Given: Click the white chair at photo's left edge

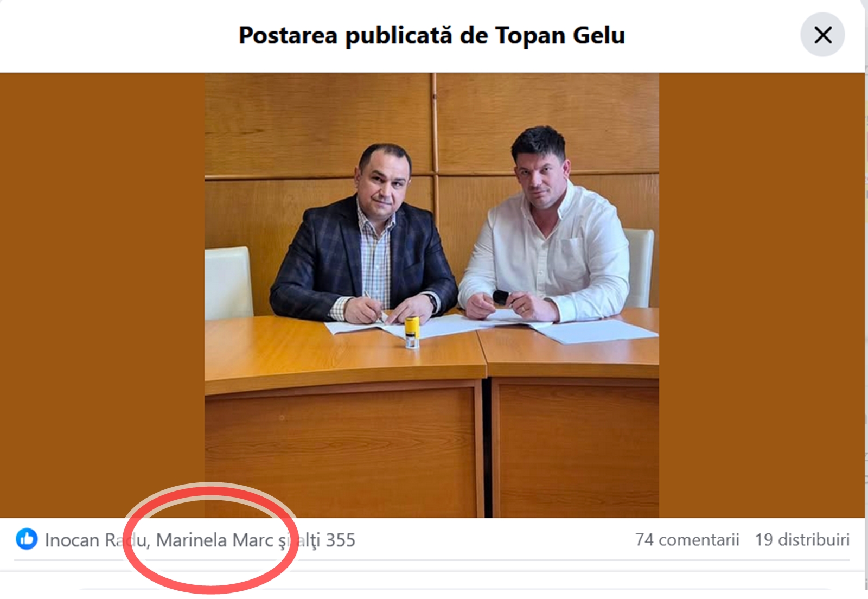Looking at the screenshot, I should coord(228,282).
